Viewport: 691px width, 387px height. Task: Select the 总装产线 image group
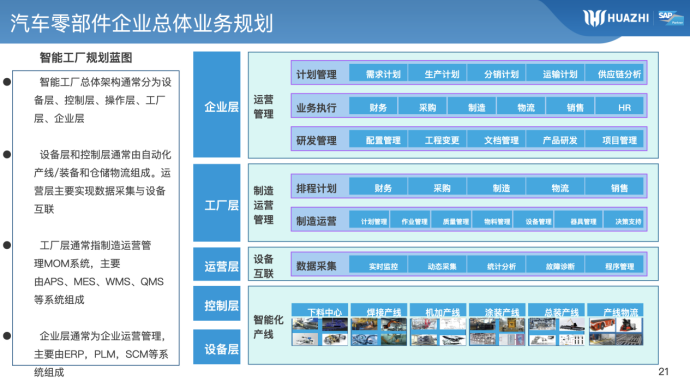click(x=556, y=324)
